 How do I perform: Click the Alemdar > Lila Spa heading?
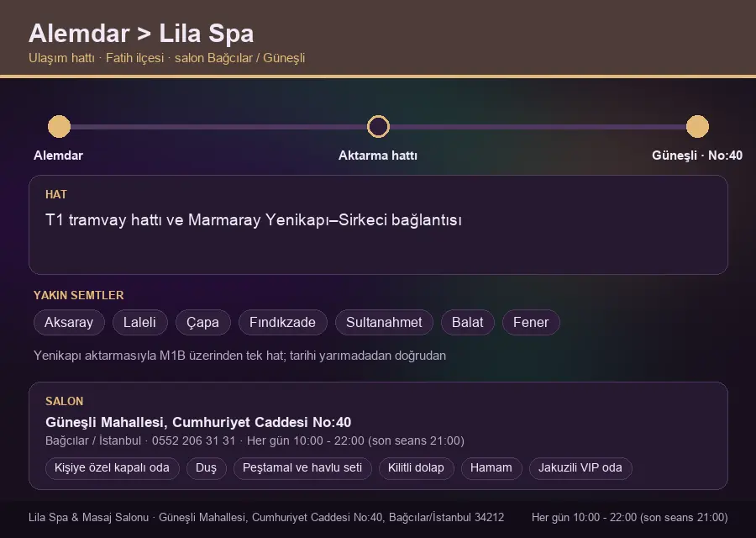[141, 34]
